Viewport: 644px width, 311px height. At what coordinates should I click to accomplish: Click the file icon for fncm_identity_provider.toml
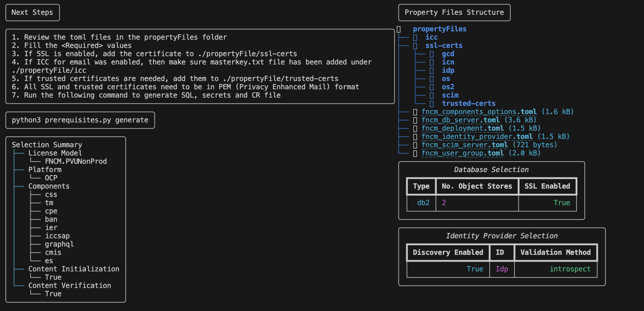415,137
